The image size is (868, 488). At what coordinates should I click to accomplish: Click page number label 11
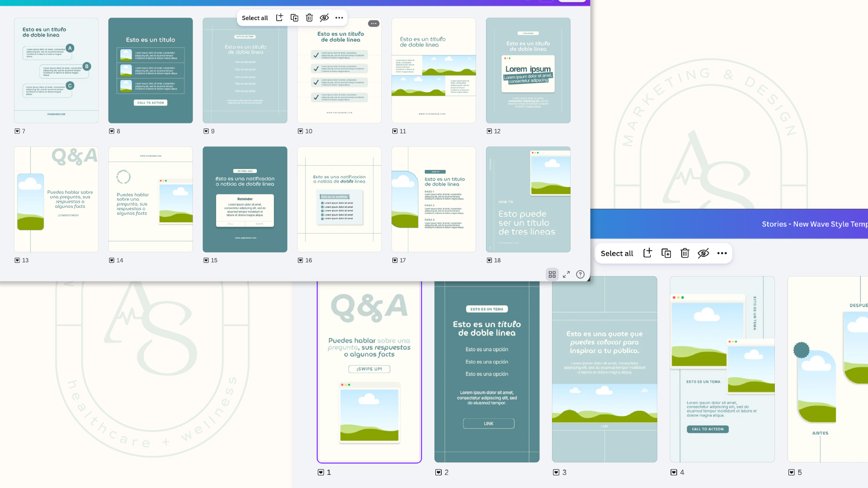(x=403, y=131)
